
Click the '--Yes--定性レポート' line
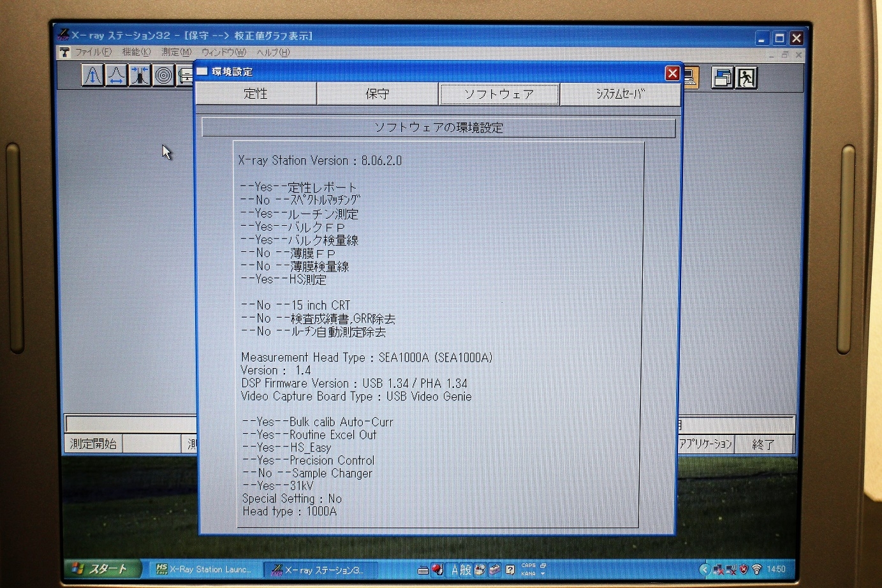(298, 187)
